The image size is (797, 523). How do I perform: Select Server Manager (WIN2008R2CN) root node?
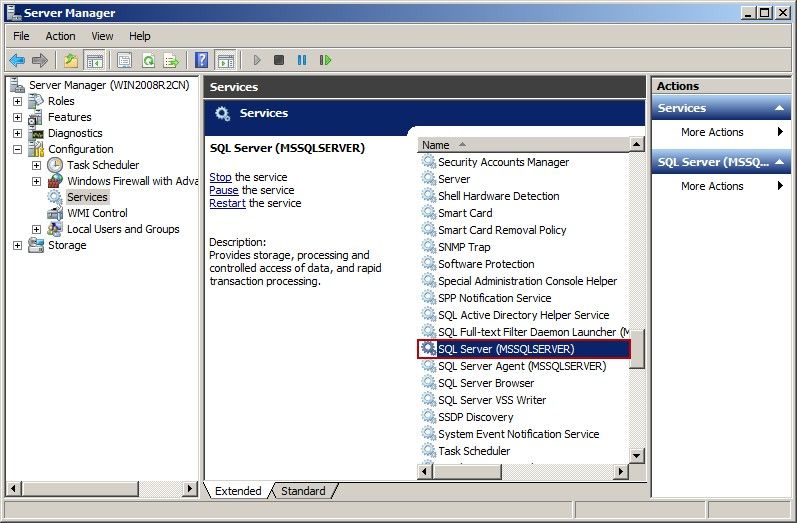pyautogui.click(x=109, y=85)
